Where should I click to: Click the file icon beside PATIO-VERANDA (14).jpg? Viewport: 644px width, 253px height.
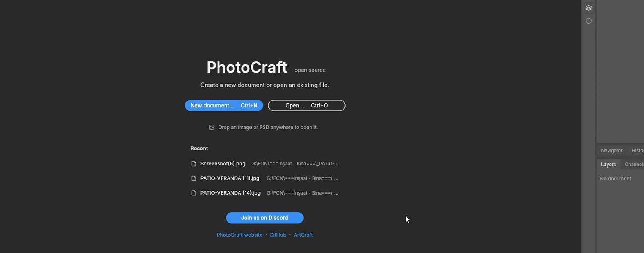click(194, 193)
